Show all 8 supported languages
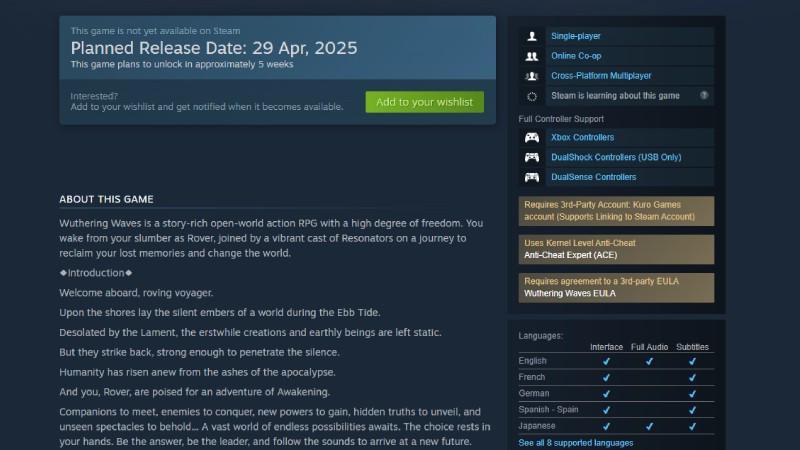 (x=576, y=443)
